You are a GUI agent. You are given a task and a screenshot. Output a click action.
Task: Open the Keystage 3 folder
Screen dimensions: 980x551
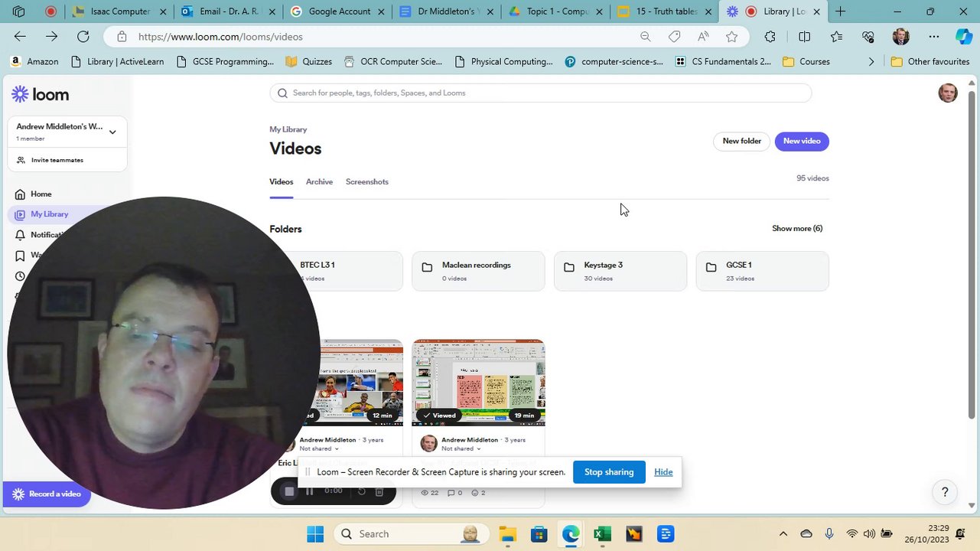pyautogui.click(x=620, y=271)
